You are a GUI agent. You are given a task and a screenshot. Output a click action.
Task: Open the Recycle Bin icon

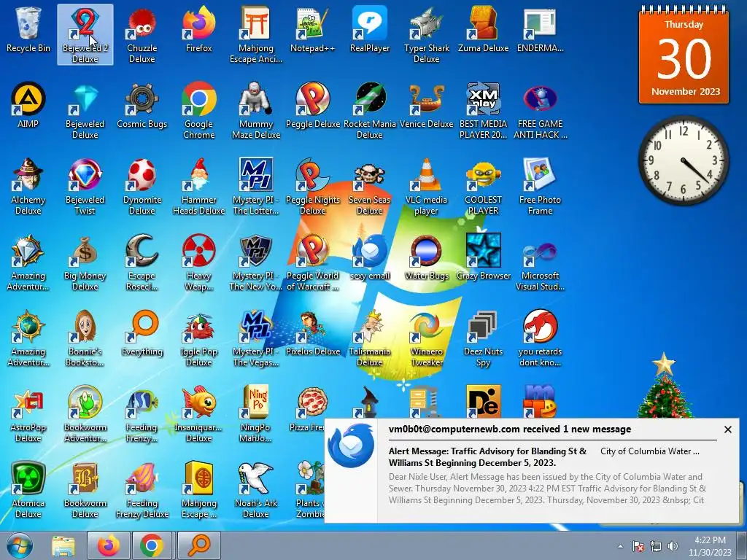(28, 30)
